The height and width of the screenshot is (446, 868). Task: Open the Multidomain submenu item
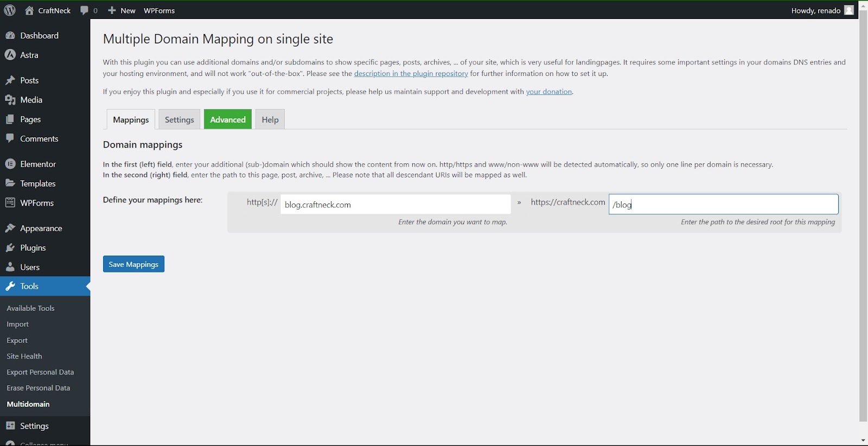[x=28, y=404]
